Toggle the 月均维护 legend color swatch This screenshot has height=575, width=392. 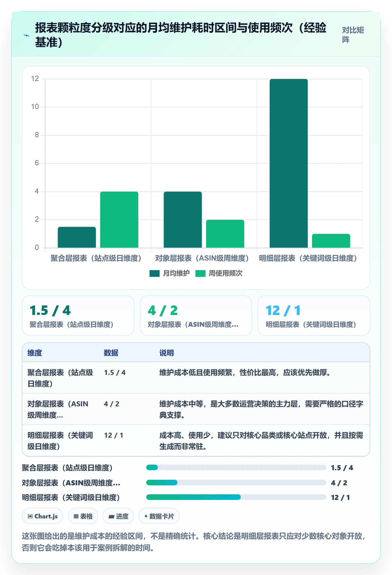(x=155, y=273)
